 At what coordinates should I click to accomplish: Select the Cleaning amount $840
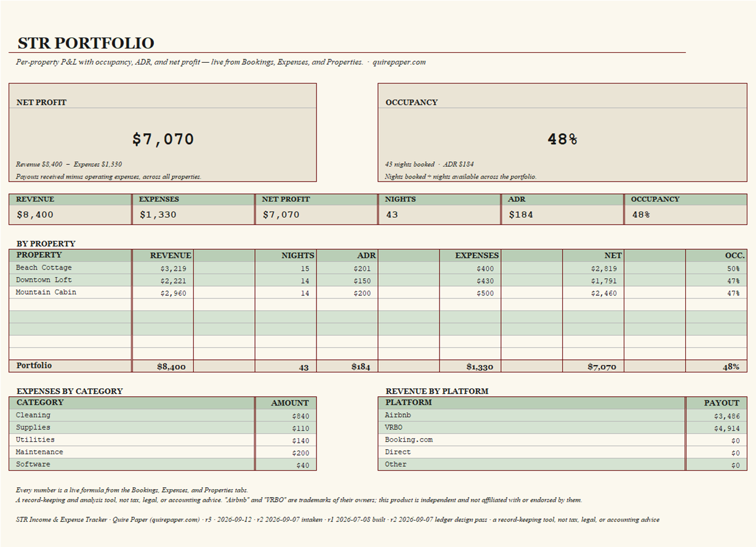click(x=301, y=417)
